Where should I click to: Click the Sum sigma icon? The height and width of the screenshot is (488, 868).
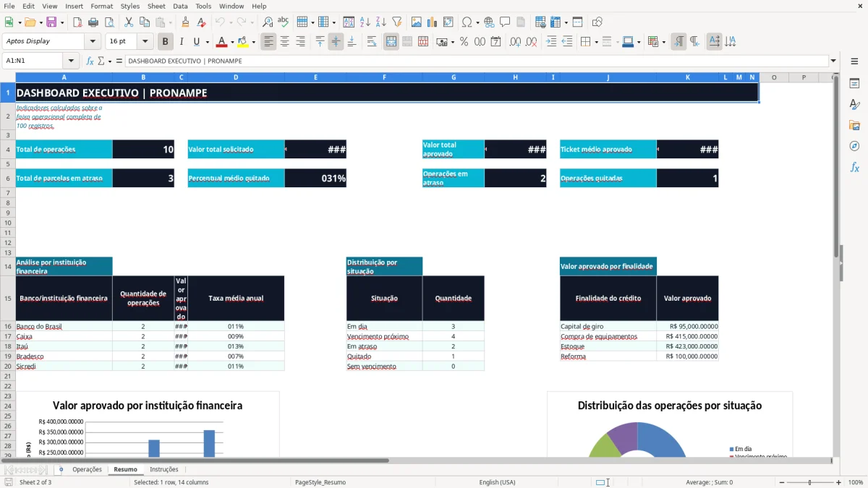click(x=101, y=61)
